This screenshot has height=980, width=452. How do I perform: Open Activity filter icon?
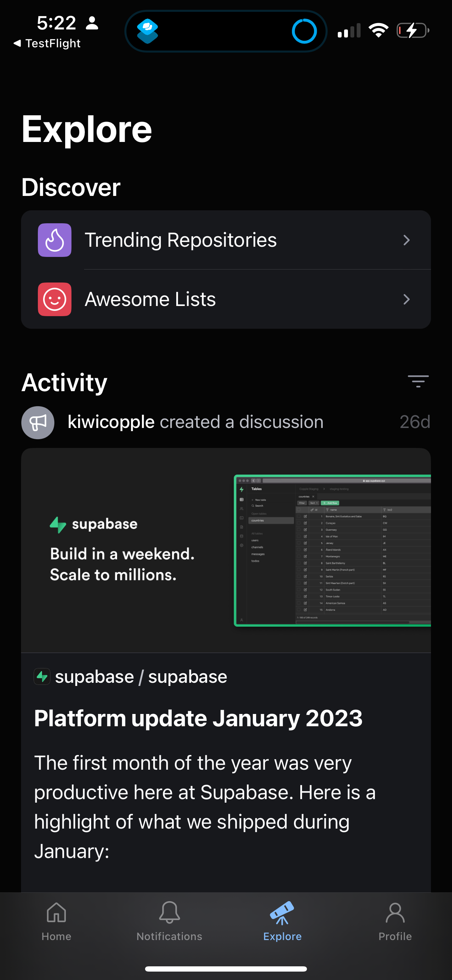click(418, 381)
